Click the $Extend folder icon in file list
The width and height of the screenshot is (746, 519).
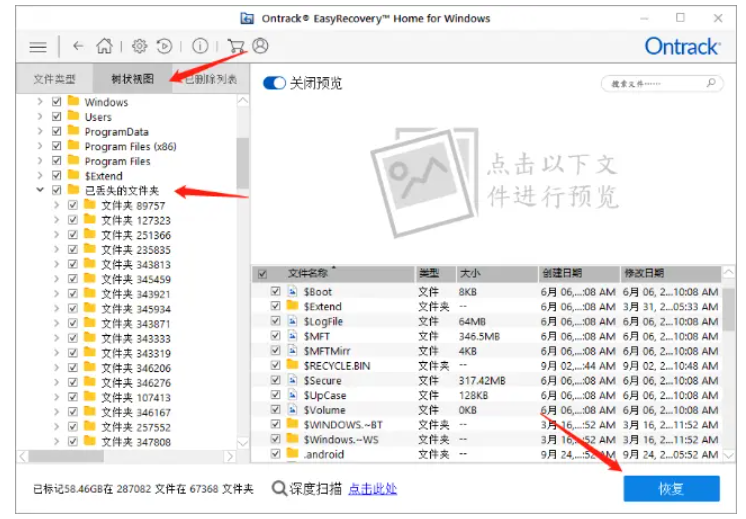pos(293,306)
